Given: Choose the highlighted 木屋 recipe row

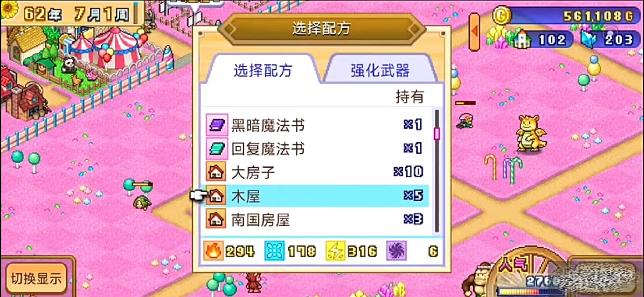Looking at the screenshot, I should click(x=317, y=196).
